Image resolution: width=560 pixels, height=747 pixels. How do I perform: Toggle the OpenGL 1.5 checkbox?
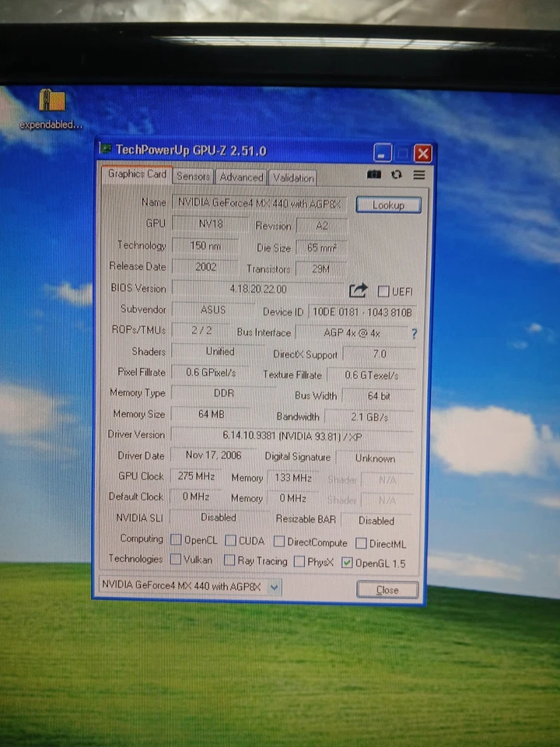[347, 563]
